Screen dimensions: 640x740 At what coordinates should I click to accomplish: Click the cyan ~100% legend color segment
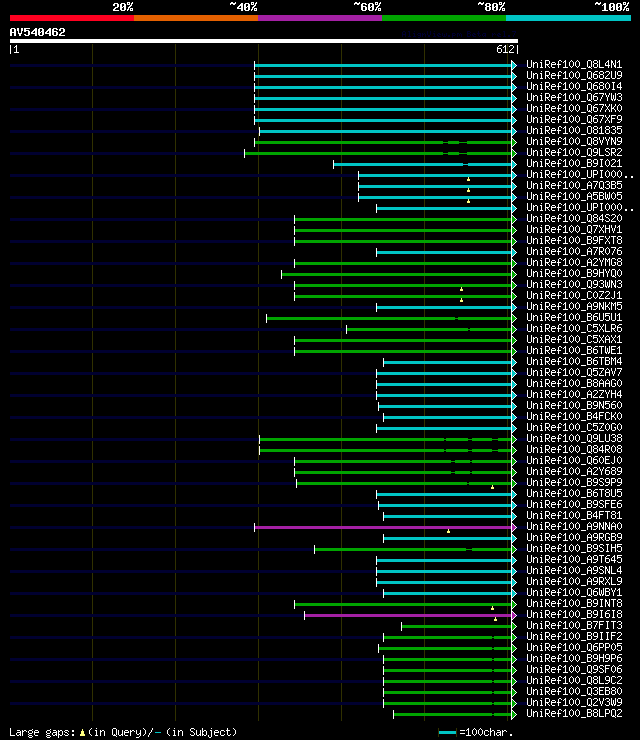[x=568, y=18]
